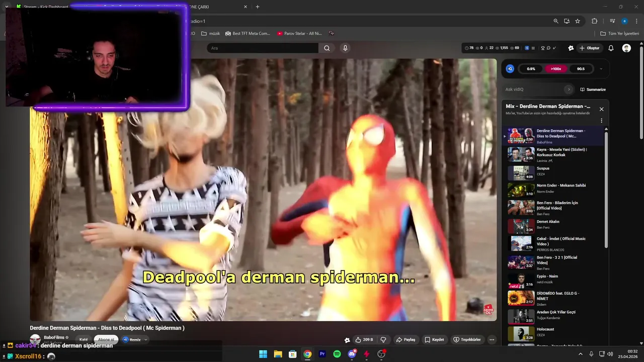Open the Chrome profile 'a' avatar

pos(624,21)
